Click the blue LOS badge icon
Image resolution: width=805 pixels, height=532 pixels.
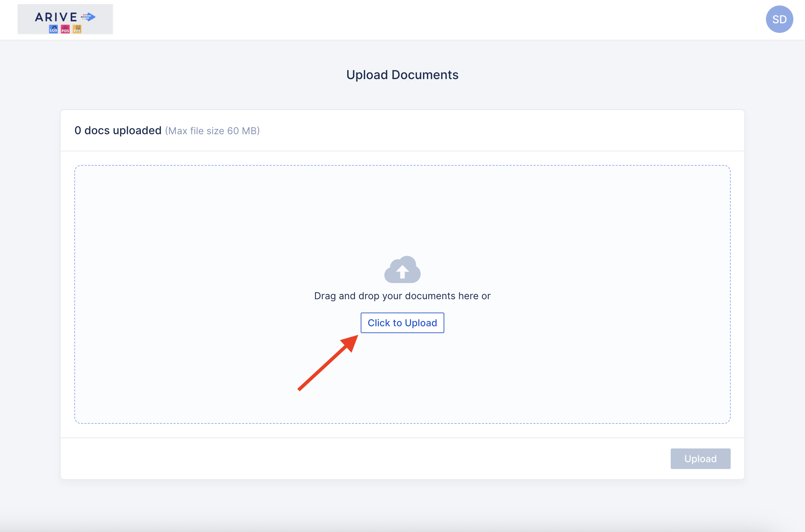(53, 29)
